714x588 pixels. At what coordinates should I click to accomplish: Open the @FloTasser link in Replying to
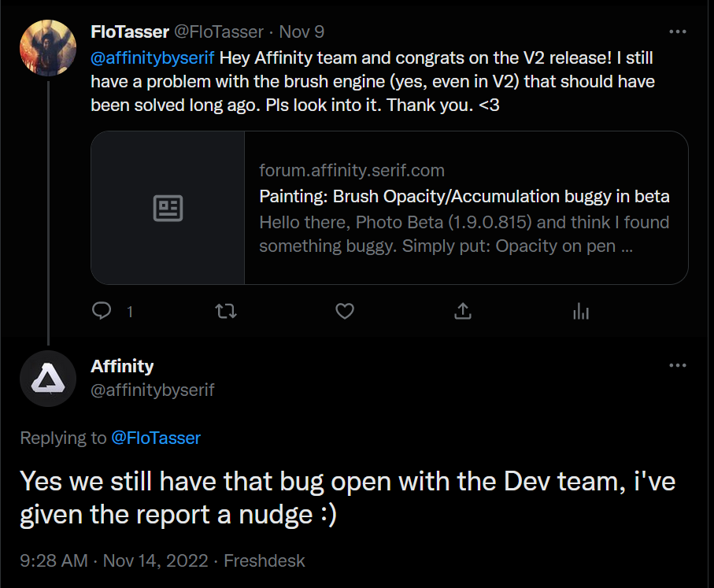point(156,438)
